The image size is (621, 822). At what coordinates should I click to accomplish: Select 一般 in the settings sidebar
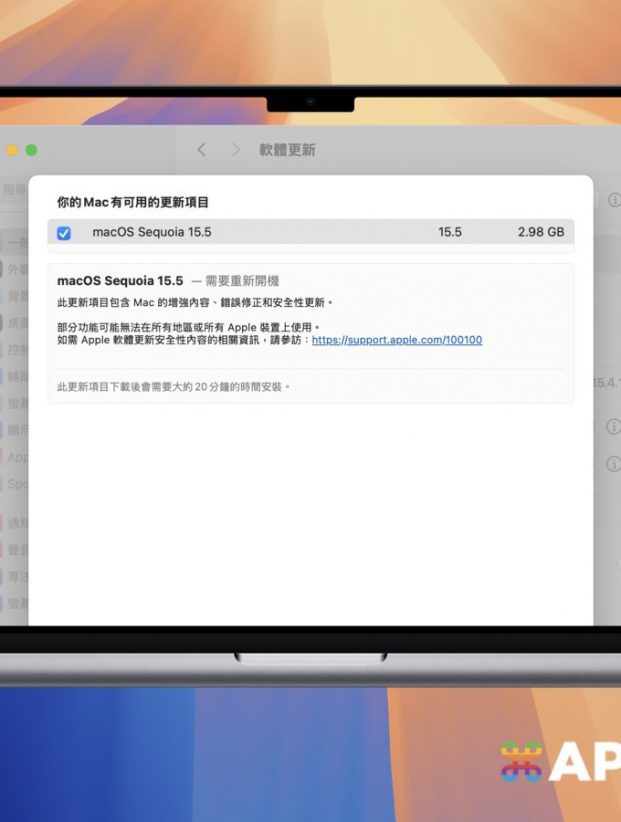16,243
